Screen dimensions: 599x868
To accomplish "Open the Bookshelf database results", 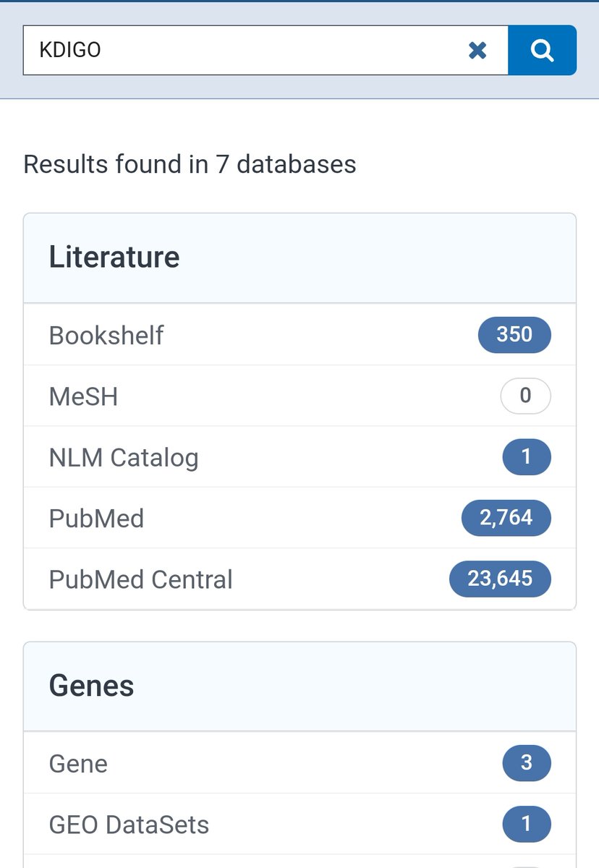I will click(106, 335).
